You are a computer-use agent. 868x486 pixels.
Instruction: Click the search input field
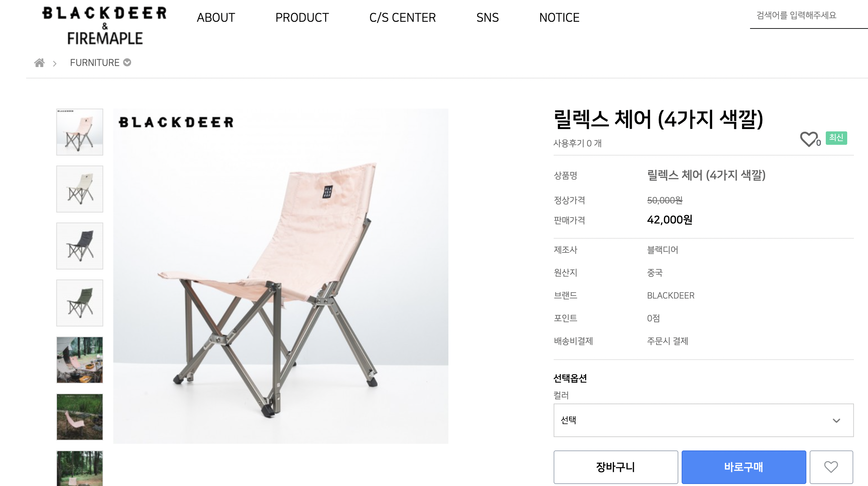(x=809, y=15)
